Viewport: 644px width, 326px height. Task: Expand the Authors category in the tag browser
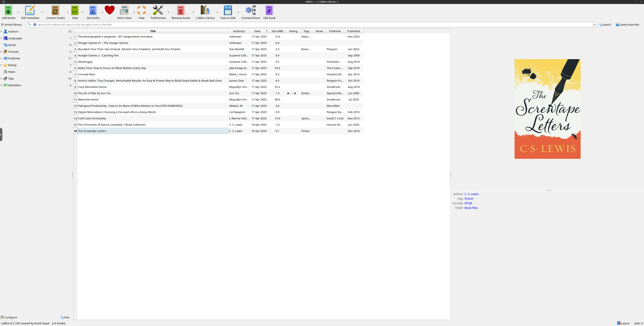1,32
